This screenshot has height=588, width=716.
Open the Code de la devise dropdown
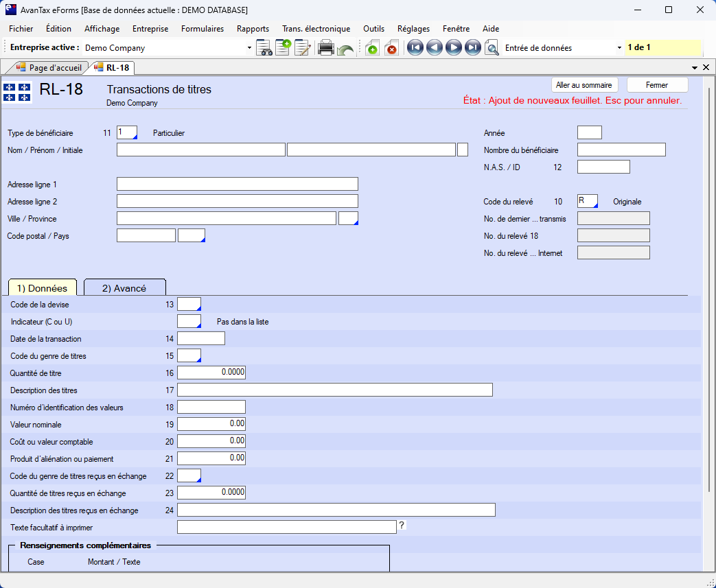[x=197, y=308]
